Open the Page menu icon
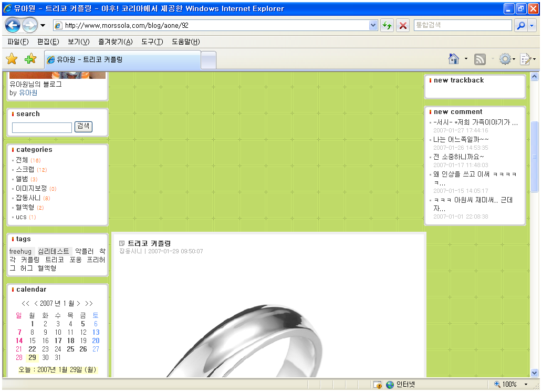Viewport: 542px width, 392px height. tap(526, 59)
